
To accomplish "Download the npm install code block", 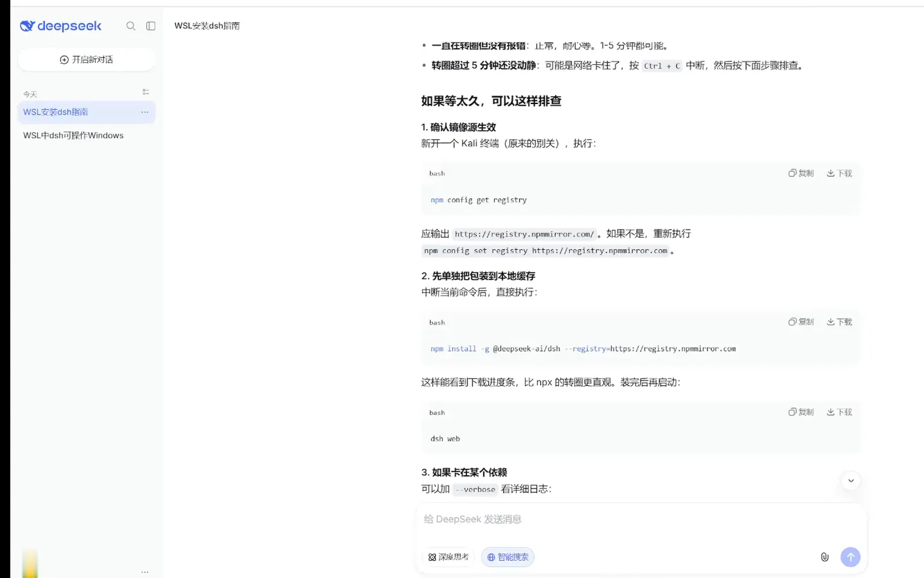I will pyautogui.click(x=839, y=322).
